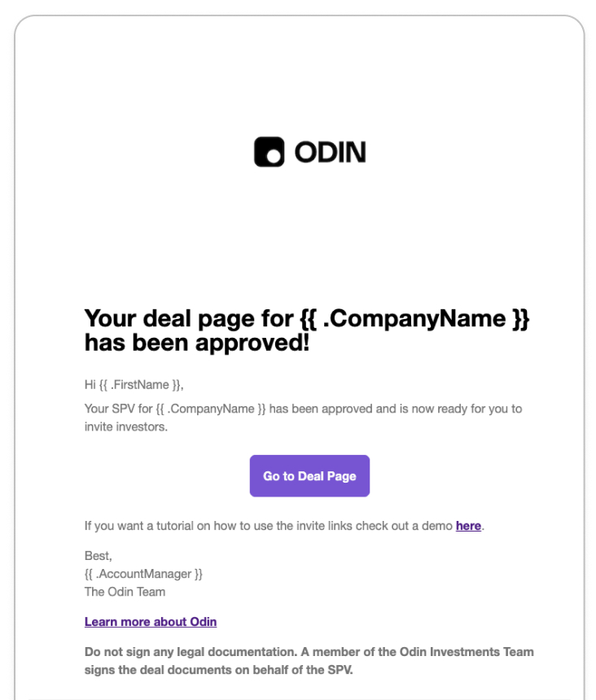Click the bold "Do not sign" disclaimer

[x=309, y=661]
